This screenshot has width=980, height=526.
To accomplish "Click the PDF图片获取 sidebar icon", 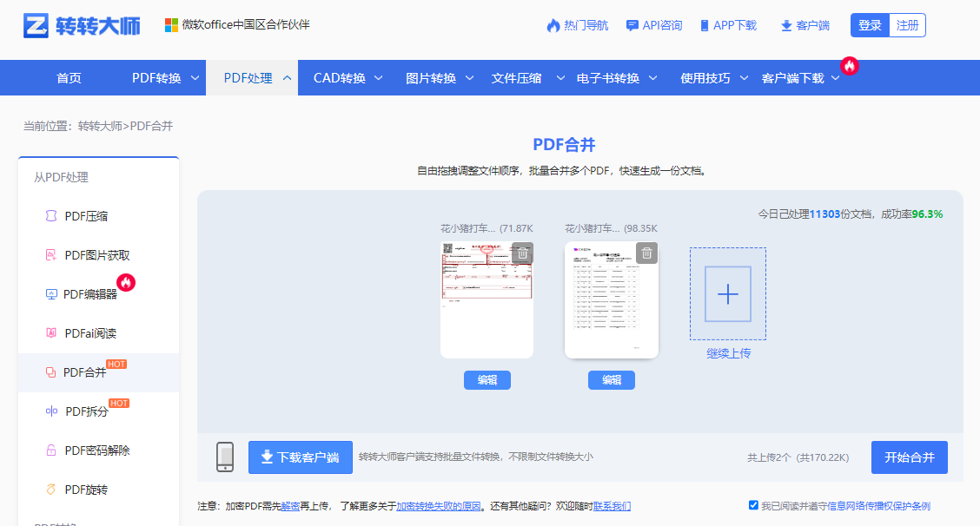I will click(51, 255).
